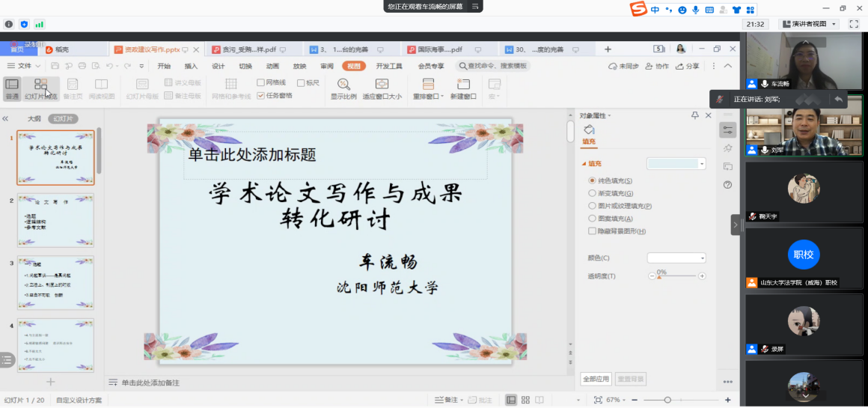
Task: Open the 颜色 color dropdown
Action: point(676,258)
